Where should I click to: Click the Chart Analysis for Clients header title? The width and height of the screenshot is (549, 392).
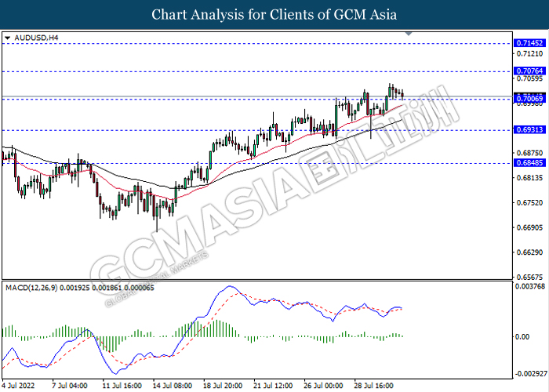[274, 14]
